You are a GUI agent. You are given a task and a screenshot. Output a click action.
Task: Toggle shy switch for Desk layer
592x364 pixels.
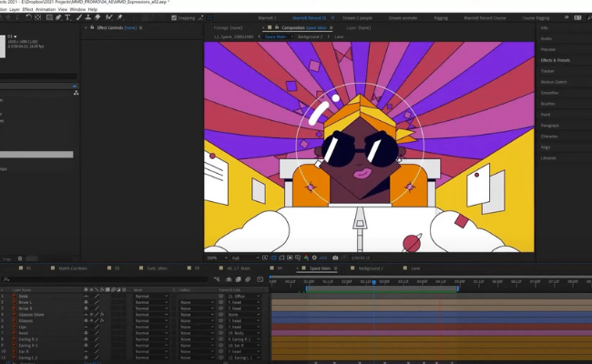click(x=87, y=297)
